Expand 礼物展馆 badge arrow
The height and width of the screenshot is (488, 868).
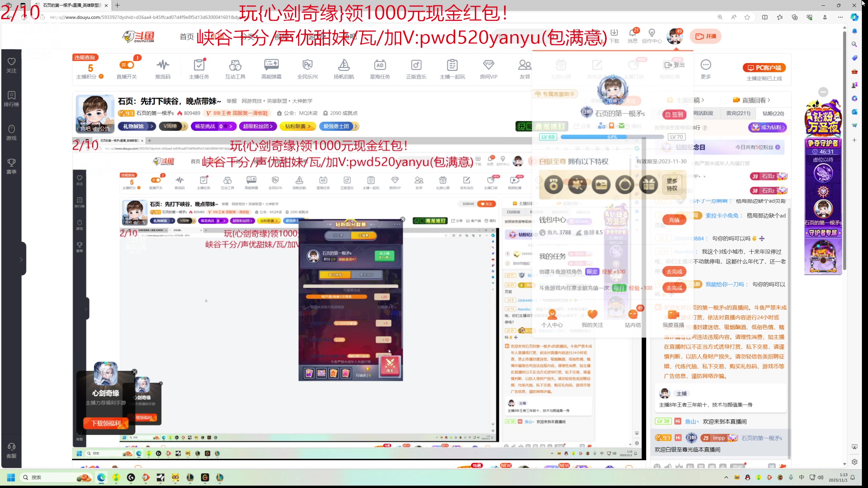coord(152,126)
